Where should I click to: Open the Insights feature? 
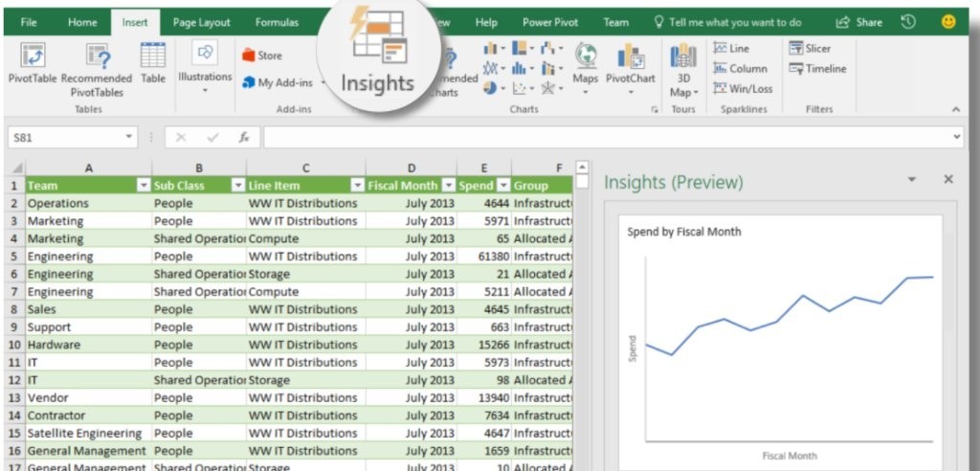point(377,55)
